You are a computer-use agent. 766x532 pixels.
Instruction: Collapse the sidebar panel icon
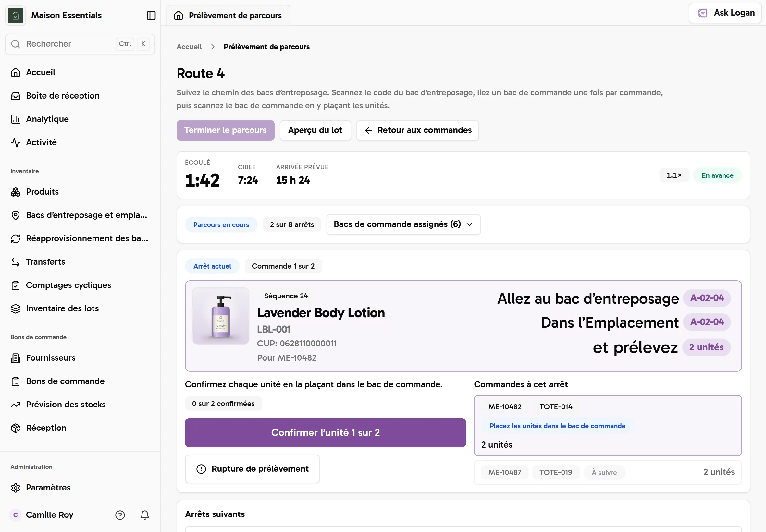click(151, 15)
